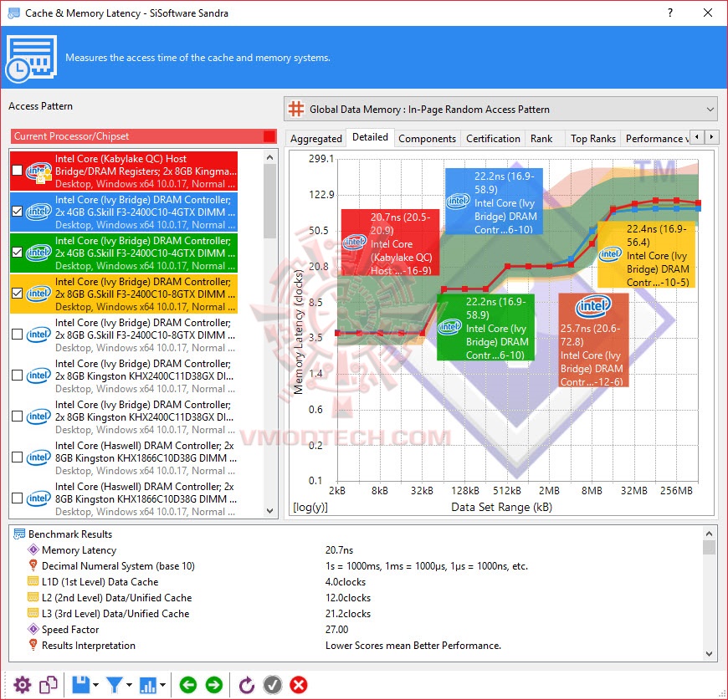The width and height of the screenshot is (728, 700).
Task: Select the Detailed tab
Action: click(370, 137)
